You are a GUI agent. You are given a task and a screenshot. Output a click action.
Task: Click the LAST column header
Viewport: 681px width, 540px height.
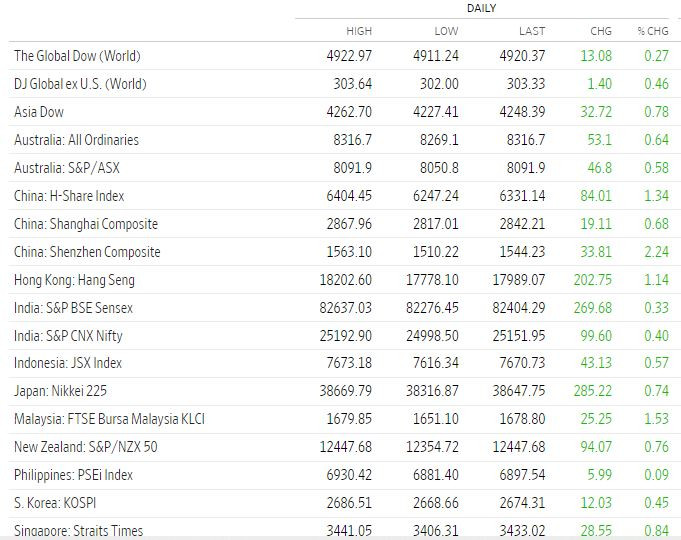point(533,32)
